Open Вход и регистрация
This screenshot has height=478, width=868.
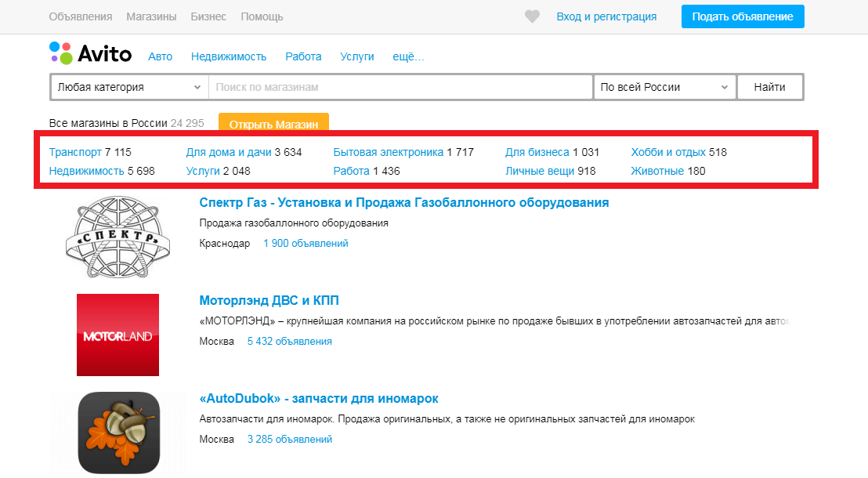(x=609, y=16)
